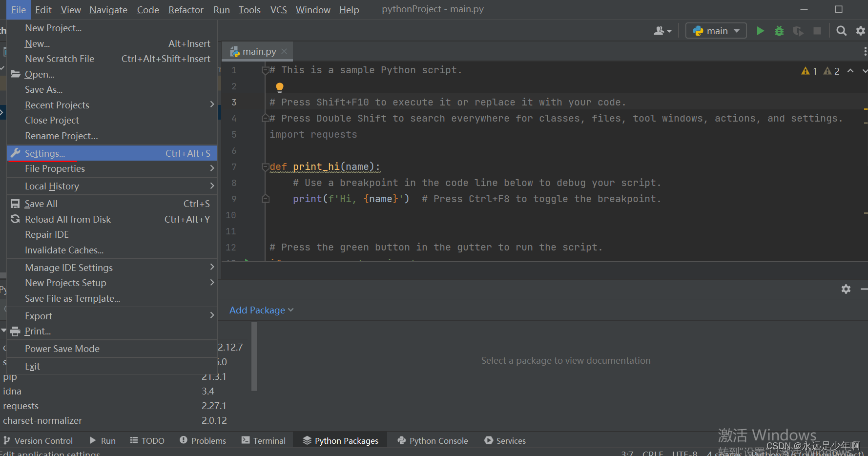Select the idna package row
This screenshot has width=868, height=456.
pos(125,391)
